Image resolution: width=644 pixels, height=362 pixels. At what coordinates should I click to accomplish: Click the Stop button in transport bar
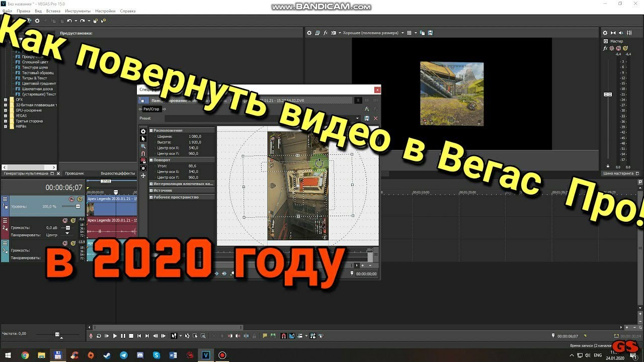pos(131,335)
